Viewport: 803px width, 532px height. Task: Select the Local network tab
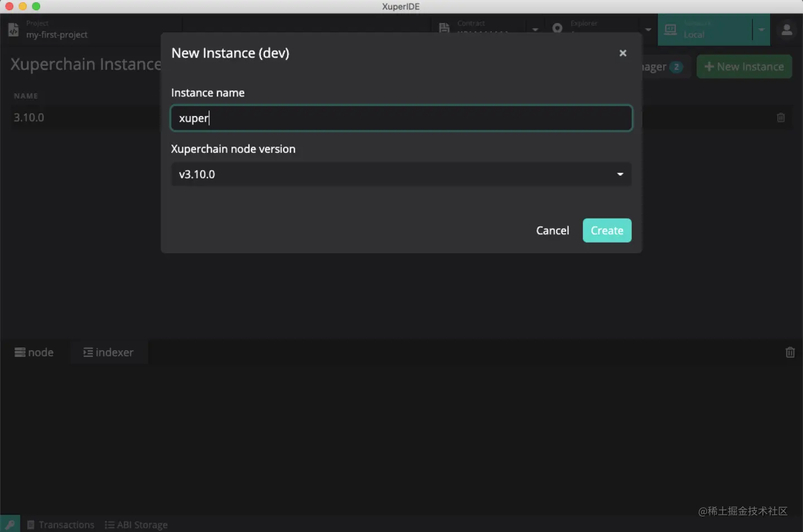[x=705, y=30]
